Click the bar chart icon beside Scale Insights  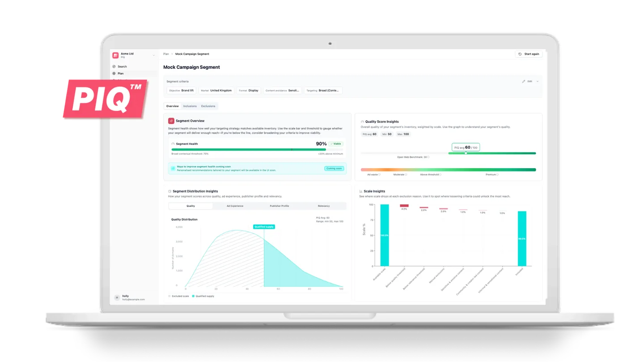click(361, 191)
